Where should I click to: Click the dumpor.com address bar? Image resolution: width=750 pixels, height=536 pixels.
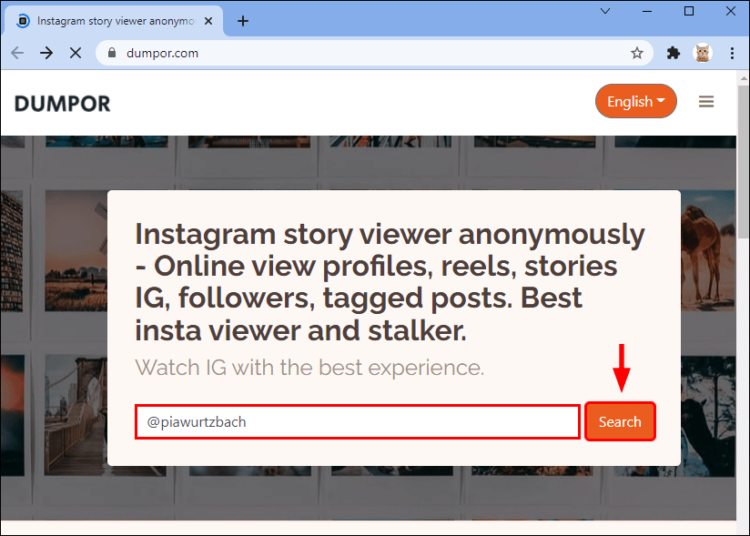pos(375,53)
